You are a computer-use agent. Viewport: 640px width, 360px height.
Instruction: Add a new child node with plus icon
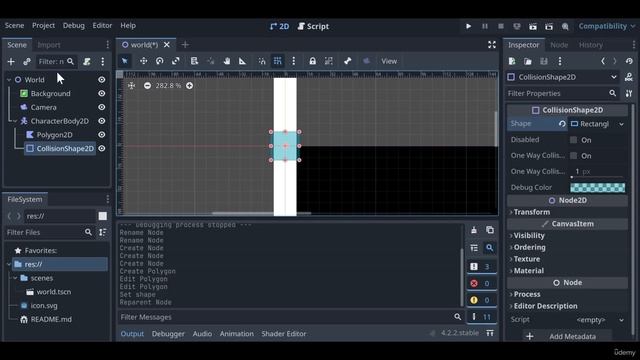(11, 62)
